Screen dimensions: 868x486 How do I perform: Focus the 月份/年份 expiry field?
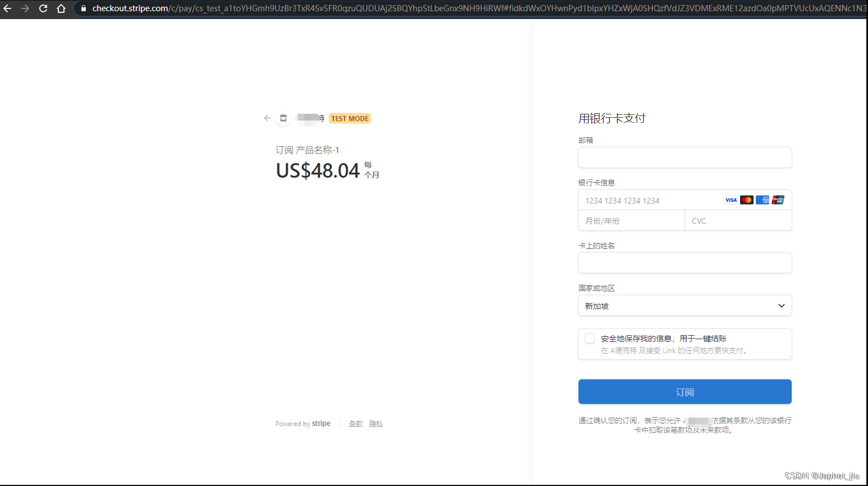coord(632,220)
